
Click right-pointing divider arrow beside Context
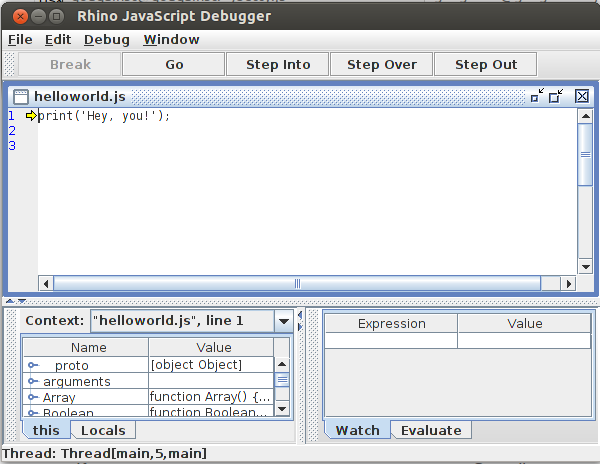[x=300, y=327]
